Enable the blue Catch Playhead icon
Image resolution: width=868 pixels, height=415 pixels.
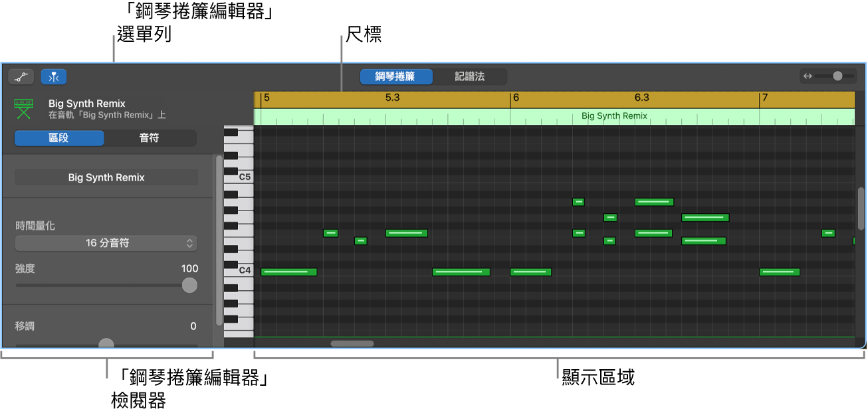tap(53, 76)
